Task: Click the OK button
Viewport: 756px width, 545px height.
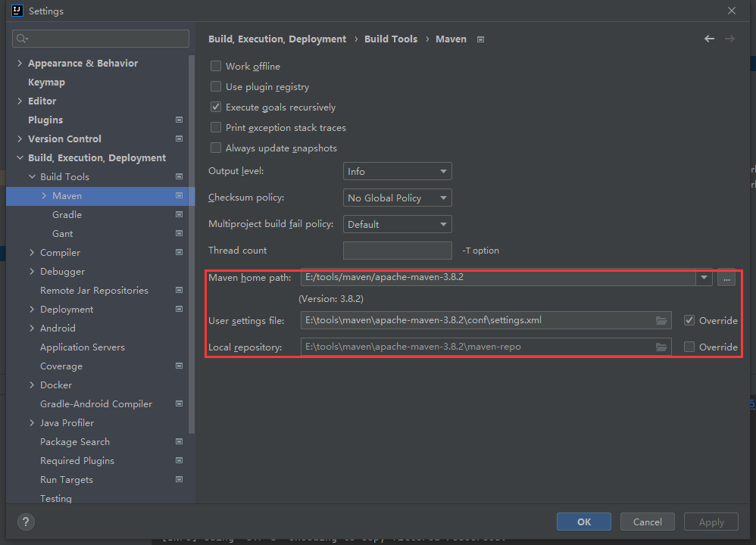Action: click(583, 522)
